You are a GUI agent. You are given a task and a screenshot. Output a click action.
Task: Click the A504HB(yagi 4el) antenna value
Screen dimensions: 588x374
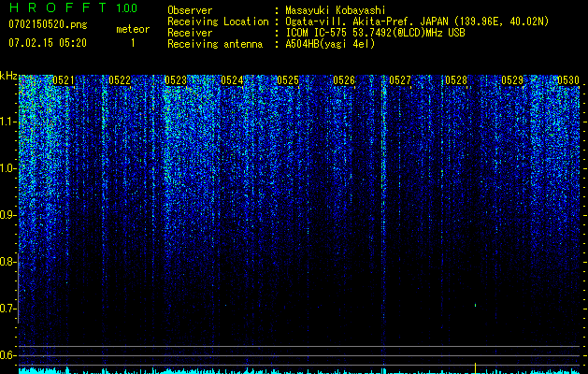(330, 44)
